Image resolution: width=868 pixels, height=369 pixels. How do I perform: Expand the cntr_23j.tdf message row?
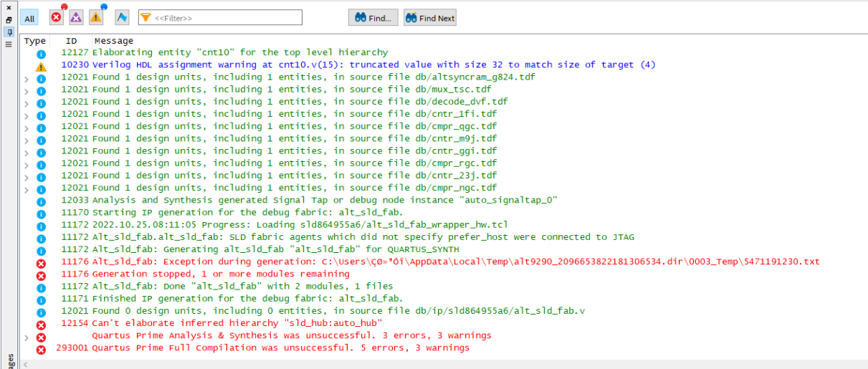point(27,177)
